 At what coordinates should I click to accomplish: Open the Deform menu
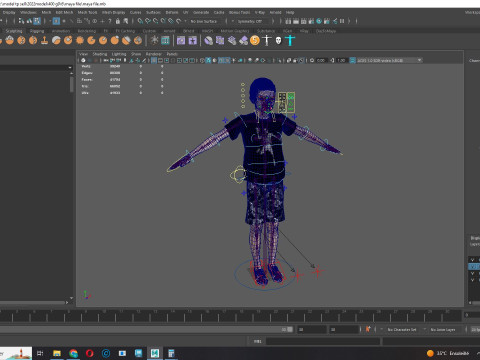coord(172,12)
